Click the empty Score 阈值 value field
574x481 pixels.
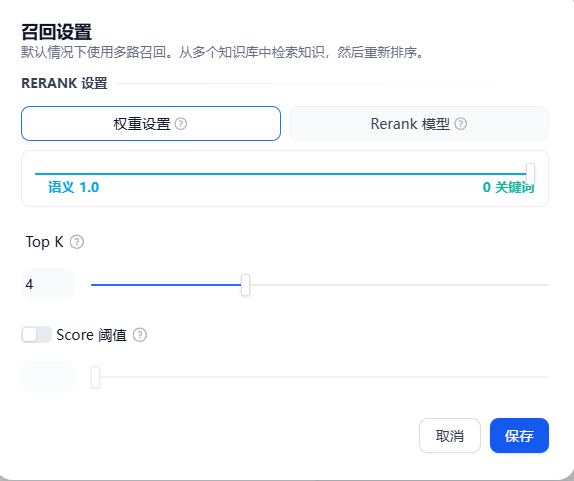(x=48, y=376)
